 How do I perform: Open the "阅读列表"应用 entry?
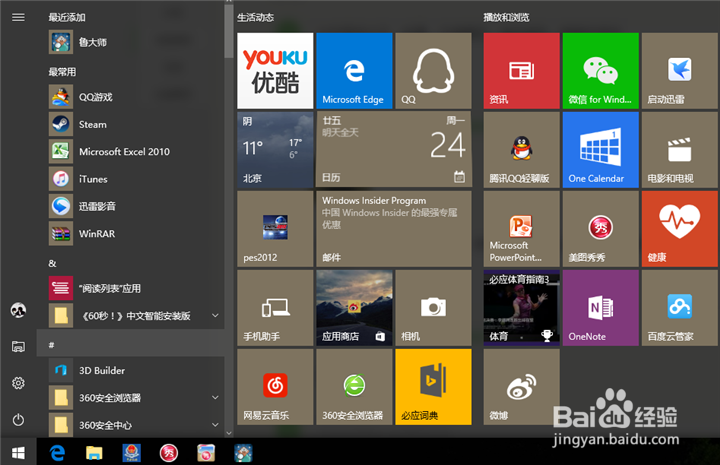130,288
